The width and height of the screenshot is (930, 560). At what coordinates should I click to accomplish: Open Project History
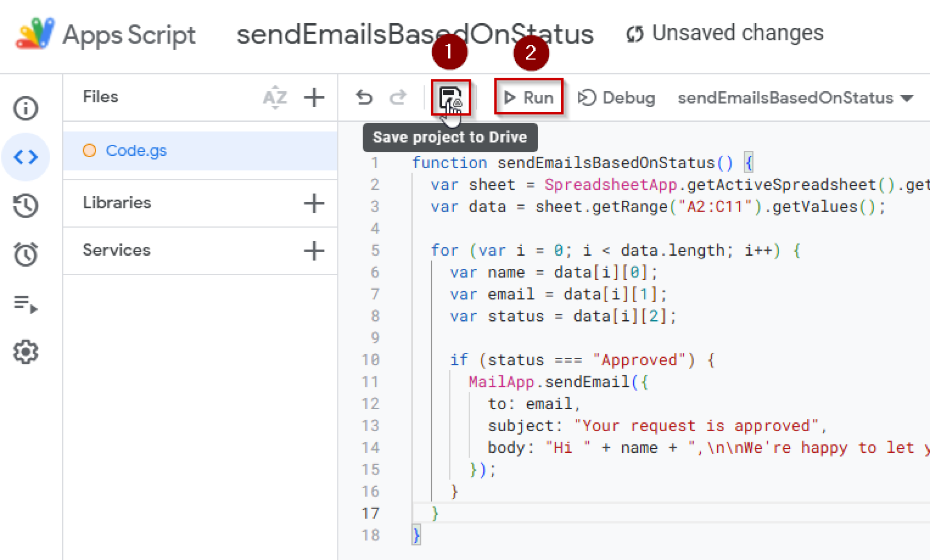(26, 206)
